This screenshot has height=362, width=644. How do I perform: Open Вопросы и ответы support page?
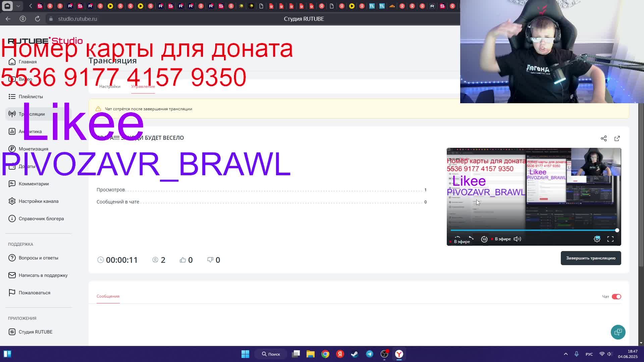click(33, 258)
